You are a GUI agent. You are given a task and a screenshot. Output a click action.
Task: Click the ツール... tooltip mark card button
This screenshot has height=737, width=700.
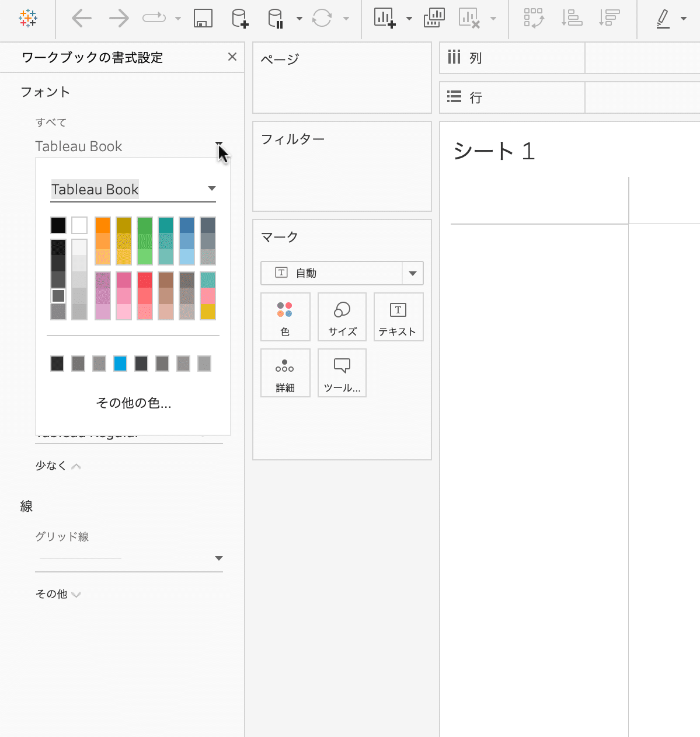pos(342,373)
